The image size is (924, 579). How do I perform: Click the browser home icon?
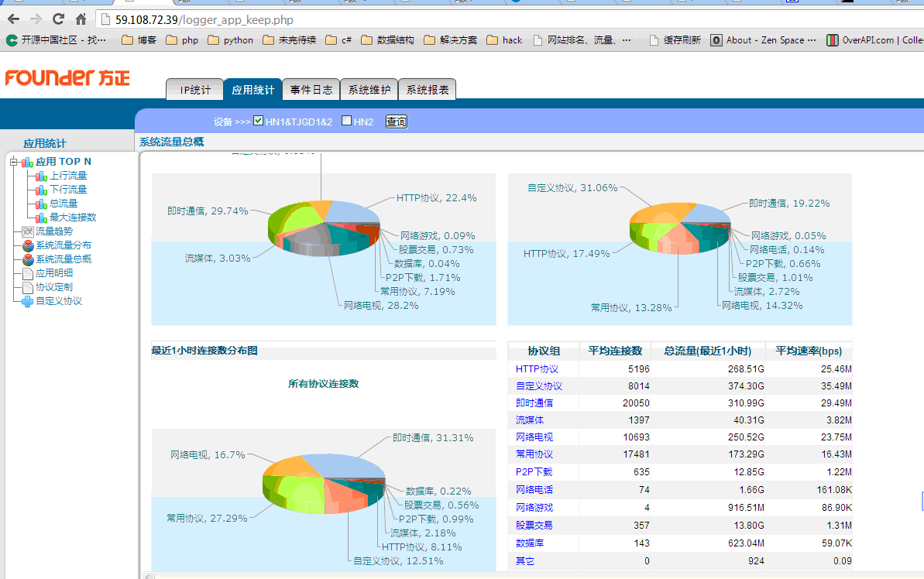coord(81,19)
